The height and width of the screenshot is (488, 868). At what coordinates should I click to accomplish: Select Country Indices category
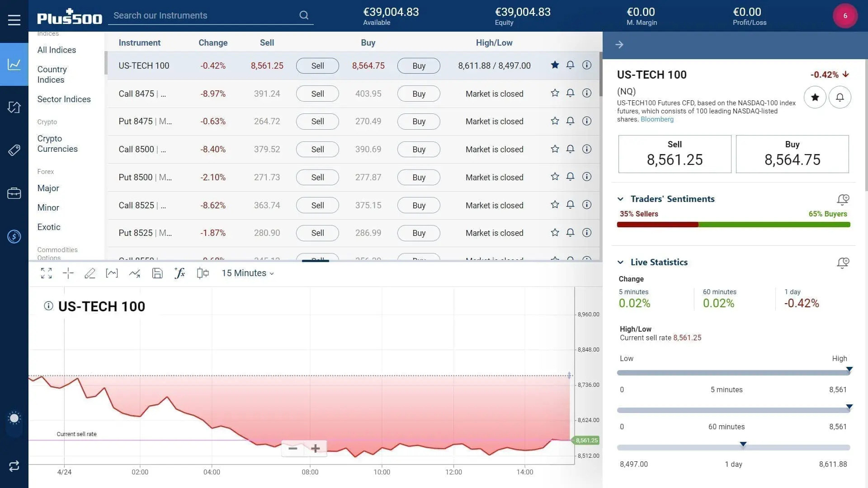[x=52, y=75]
